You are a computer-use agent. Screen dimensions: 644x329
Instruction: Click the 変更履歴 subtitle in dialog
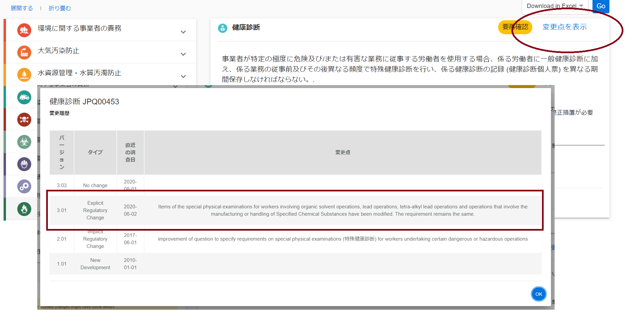59,113
